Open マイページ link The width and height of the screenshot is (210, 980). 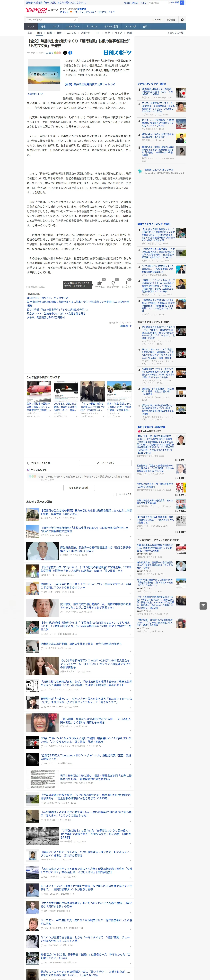pos(157,19)
